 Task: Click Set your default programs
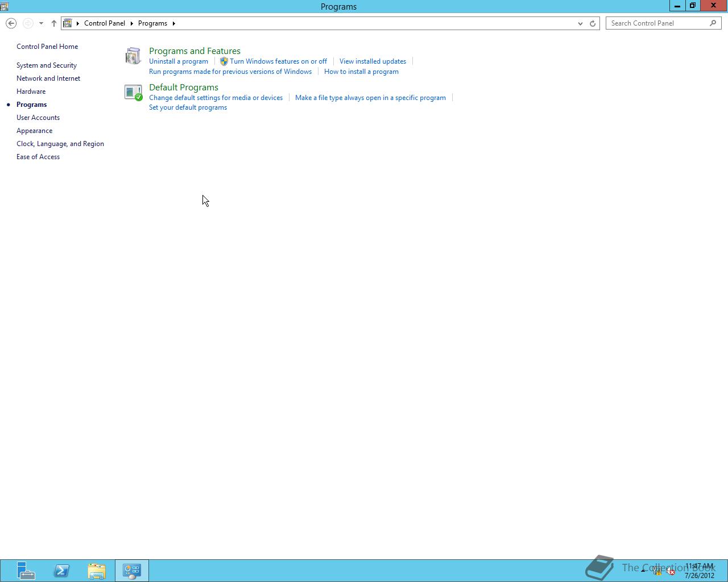(188, 107)
